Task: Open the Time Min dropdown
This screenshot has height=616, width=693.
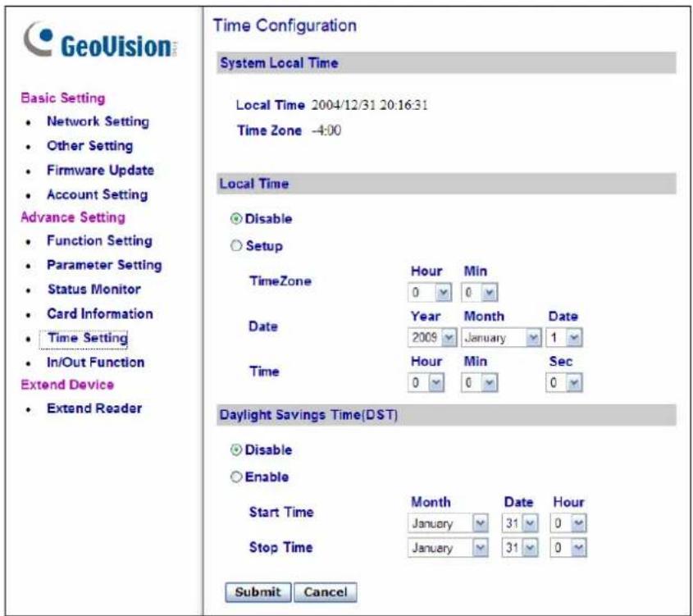Action: point(480,383)
